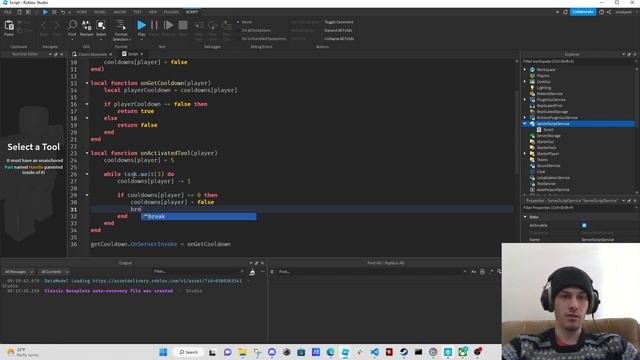
Task: Click the Replace tool icon
Action: [x=87, y=25]
